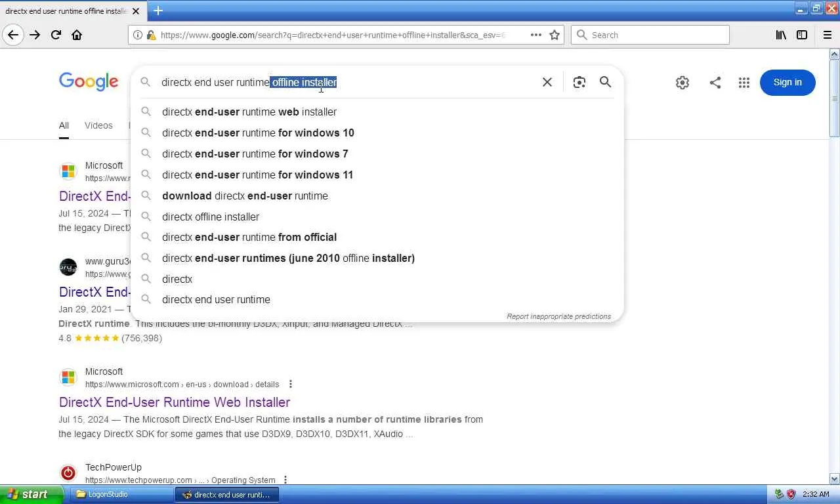Click the browser Forward arrow
This screenshot has height=504, width=840.
35,35
